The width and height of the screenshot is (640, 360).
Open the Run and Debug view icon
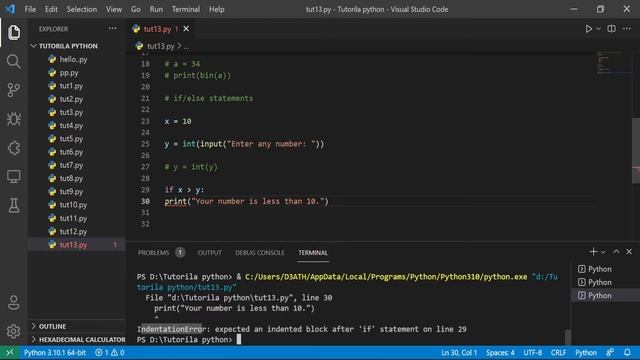[13, 119]
